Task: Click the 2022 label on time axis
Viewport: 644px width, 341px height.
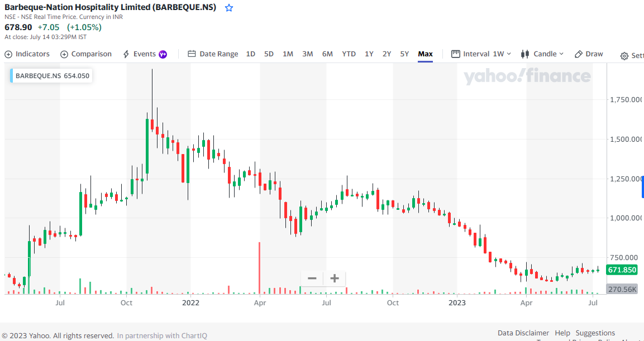Action: pos(190,303)
